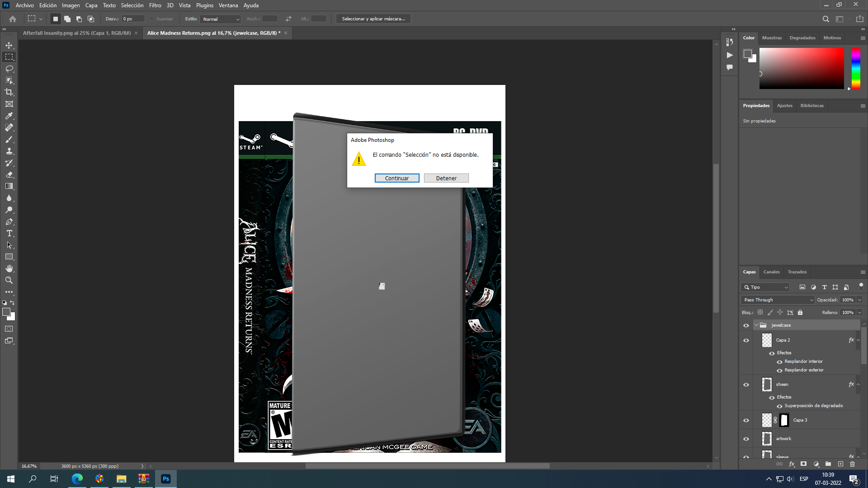
Task: Click the delete layer trash icon
Action: 853,464
